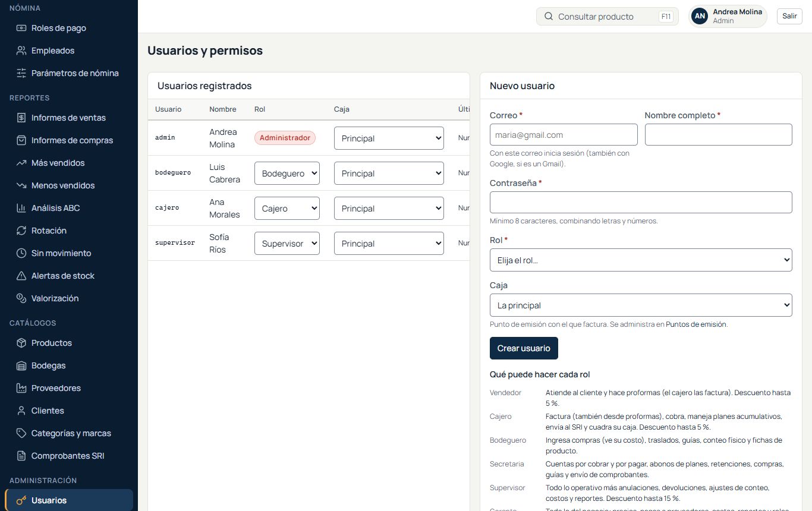Click the search magnifier icon
Screen dimensions: 812x511
click(x=549, y=17)
